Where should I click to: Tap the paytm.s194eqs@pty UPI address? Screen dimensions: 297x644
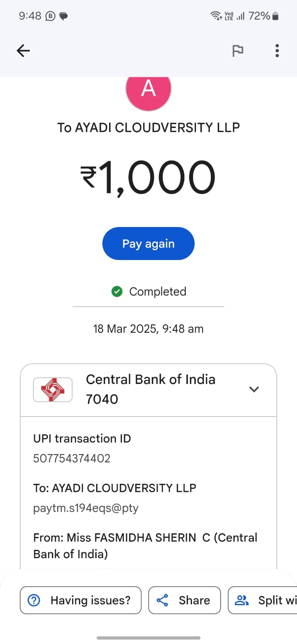click(86, 508)
